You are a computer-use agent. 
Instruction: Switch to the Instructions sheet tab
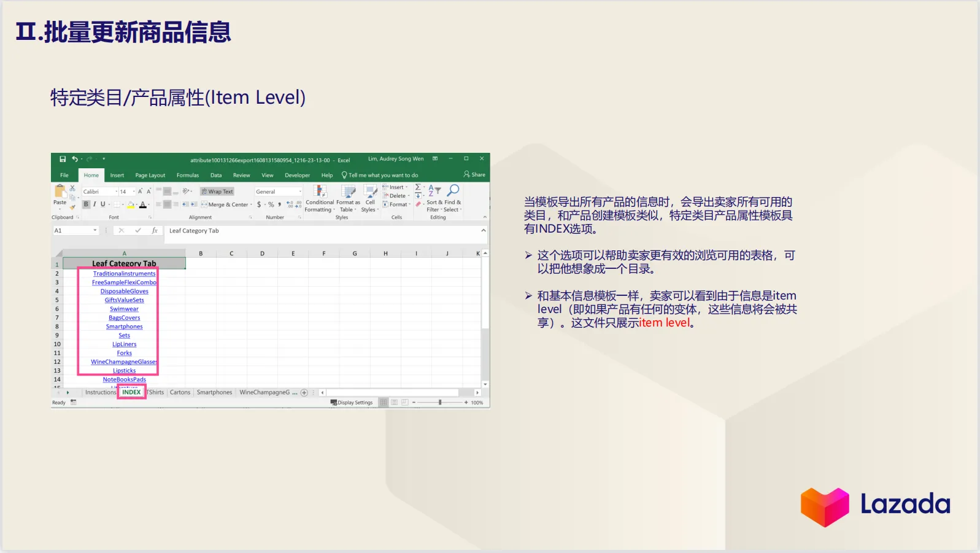coord(101,392)
